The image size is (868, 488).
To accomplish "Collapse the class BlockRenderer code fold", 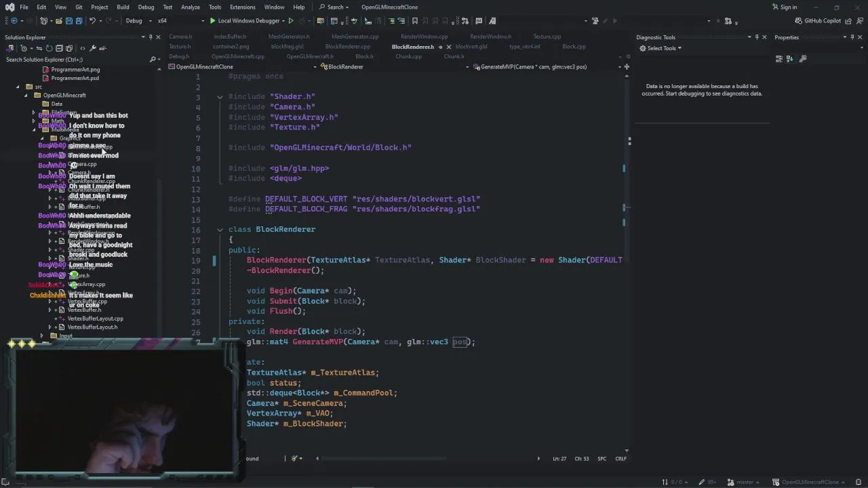I will point(220,230).
